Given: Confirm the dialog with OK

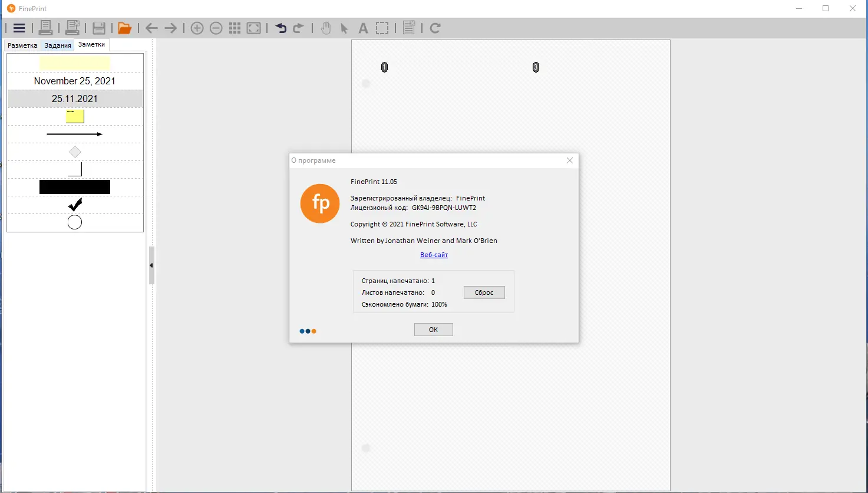Looking at the screenshot, I should click(x=433, y=330).
